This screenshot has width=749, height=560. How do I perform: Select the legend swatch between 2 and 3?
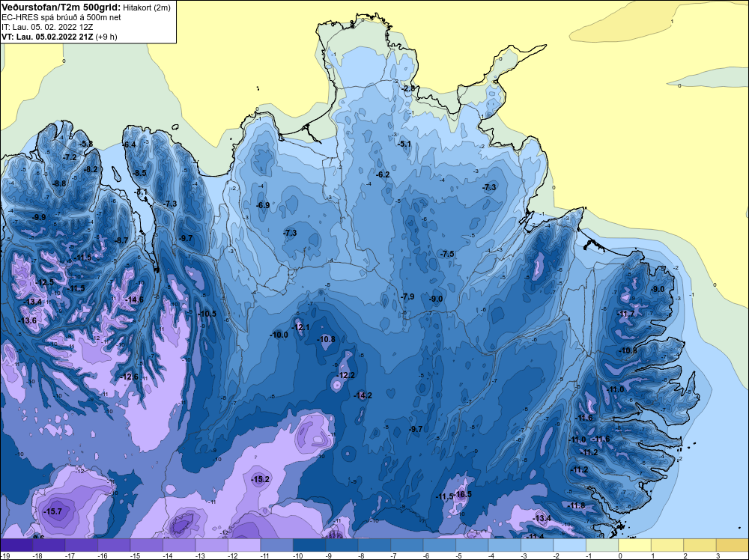[x=700, y=545]
